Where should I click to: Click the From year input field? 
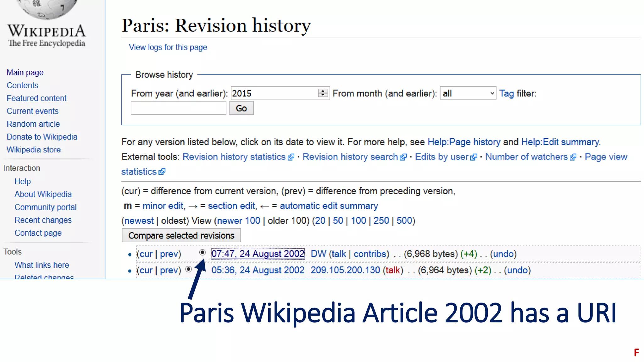[x=274, y=93]
